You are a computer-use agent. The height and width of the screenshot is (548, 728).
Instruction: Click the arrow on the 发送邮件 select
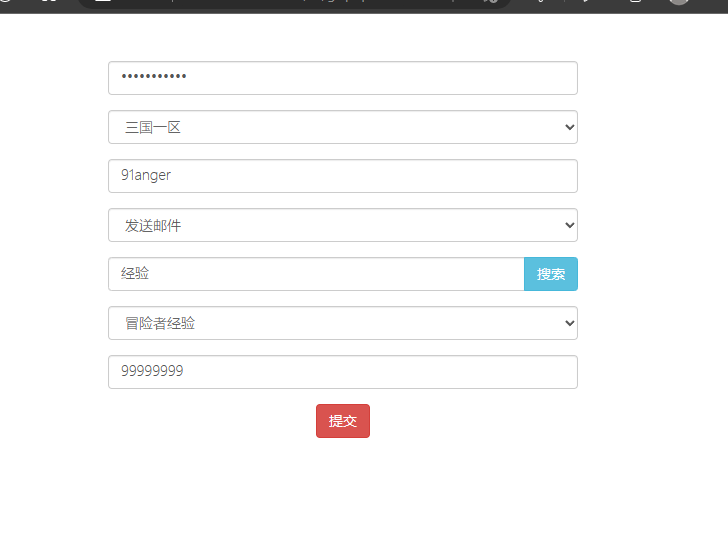[569, 225]
